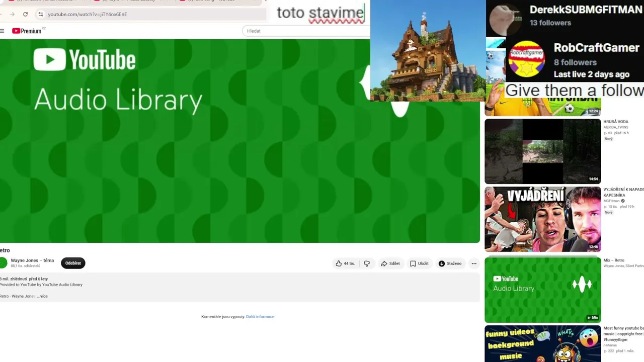
Task: Click RobCraftGamer name in overlay
Action: tap(597, 48)
